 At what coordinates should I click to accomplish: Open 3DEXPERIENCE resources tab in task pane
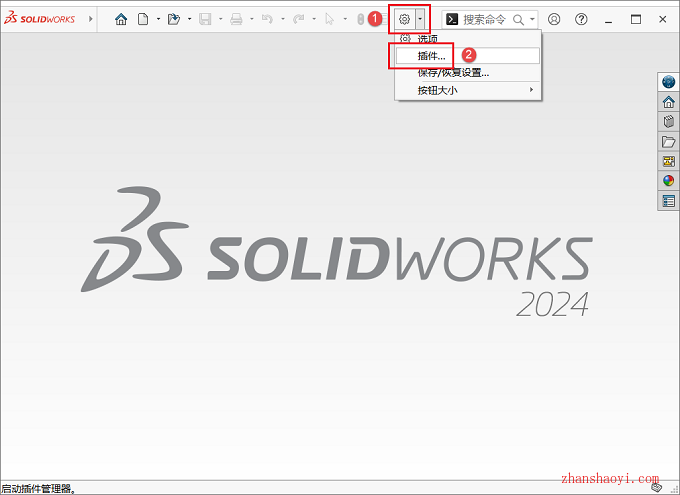point(668,82)
